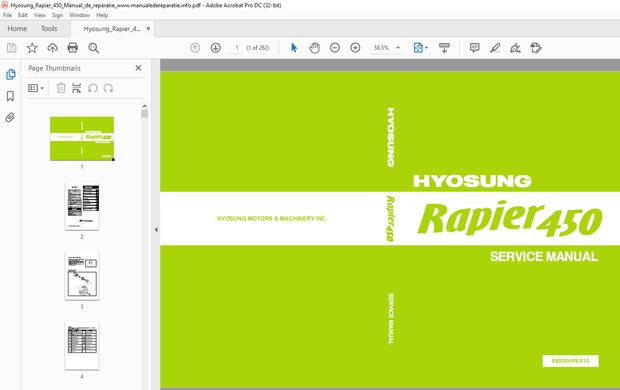This screenshot has height=390, width=620.
Task: Click the stamp tool icon
Action: click(x=536, y=48)
